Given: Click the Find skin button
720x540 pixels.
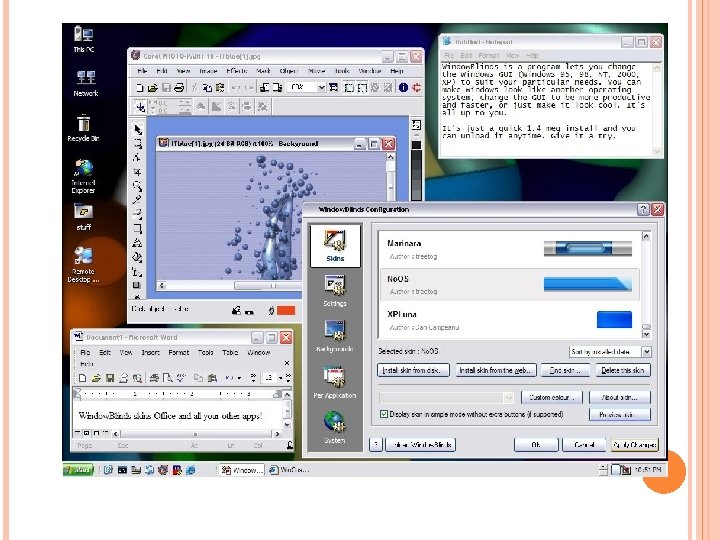Looking at the screenshot, I should [x=565, y=370].
